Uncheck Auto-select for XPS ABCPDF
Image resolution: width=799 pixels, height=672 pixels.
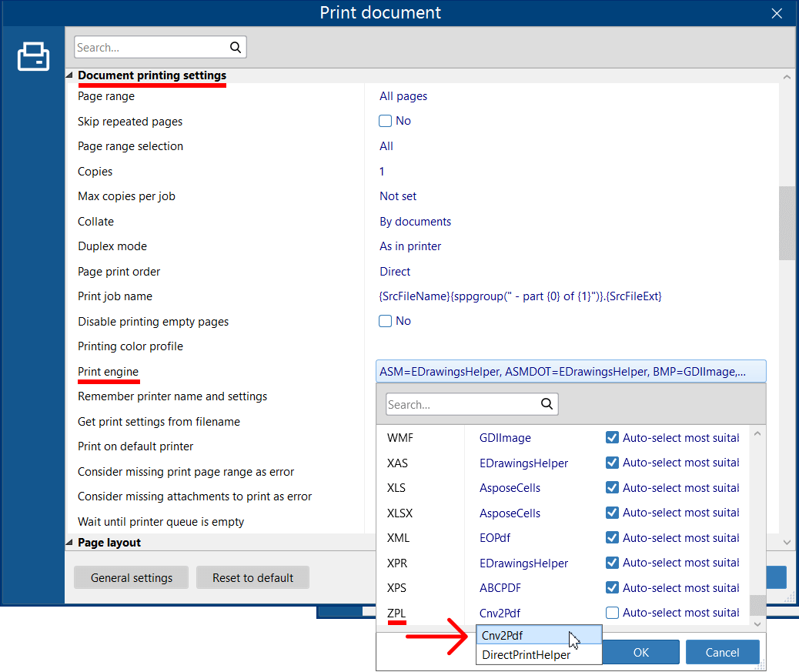[613, 587]
